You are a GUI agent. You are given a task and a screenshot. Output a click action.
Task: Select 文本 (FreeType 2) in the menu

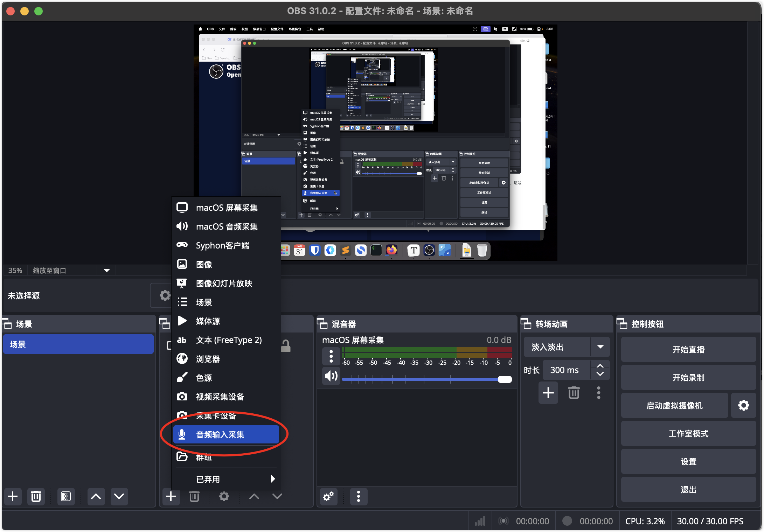point(226,340)
